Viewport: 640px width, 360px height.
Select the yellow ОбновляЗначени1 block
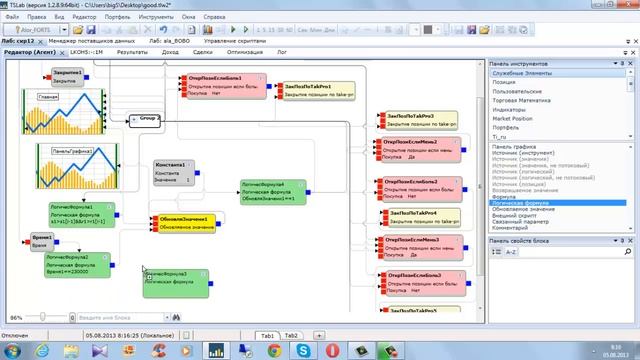click(186, 223)
